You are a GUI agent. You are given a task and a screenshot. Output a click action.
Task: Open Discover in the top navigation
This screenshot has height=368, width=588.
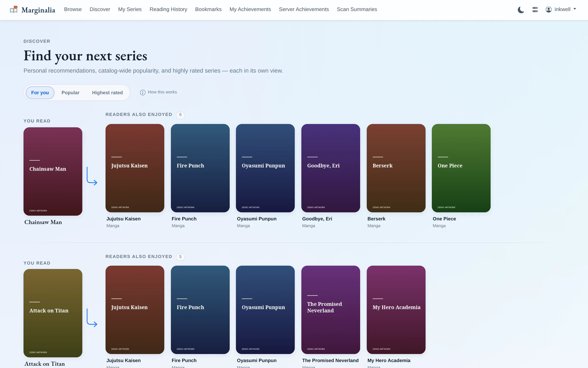point(100,9)
